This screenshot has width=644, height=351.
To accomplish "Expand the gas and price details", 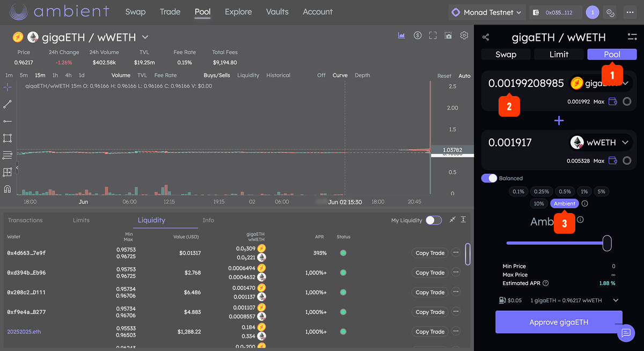I will point(616,301).
